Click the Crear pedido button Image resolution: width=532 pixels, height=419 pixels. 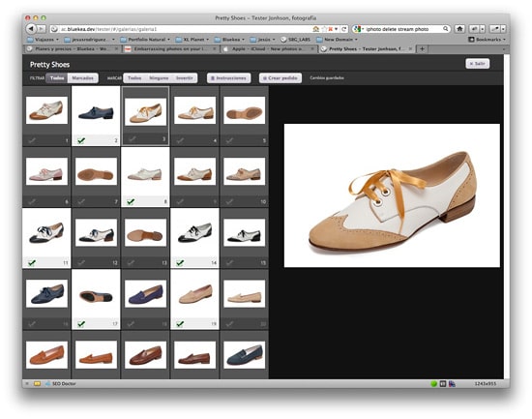coord(281,78)
